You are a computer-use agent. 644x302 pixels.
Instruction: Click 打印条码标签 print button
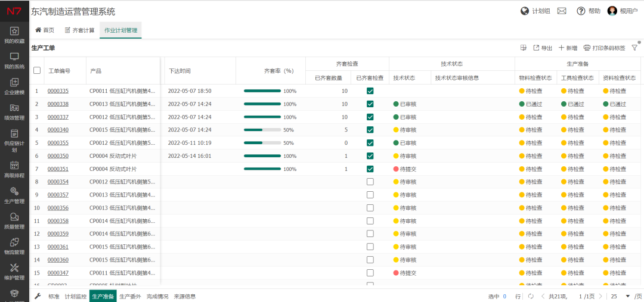click(604, 48)
